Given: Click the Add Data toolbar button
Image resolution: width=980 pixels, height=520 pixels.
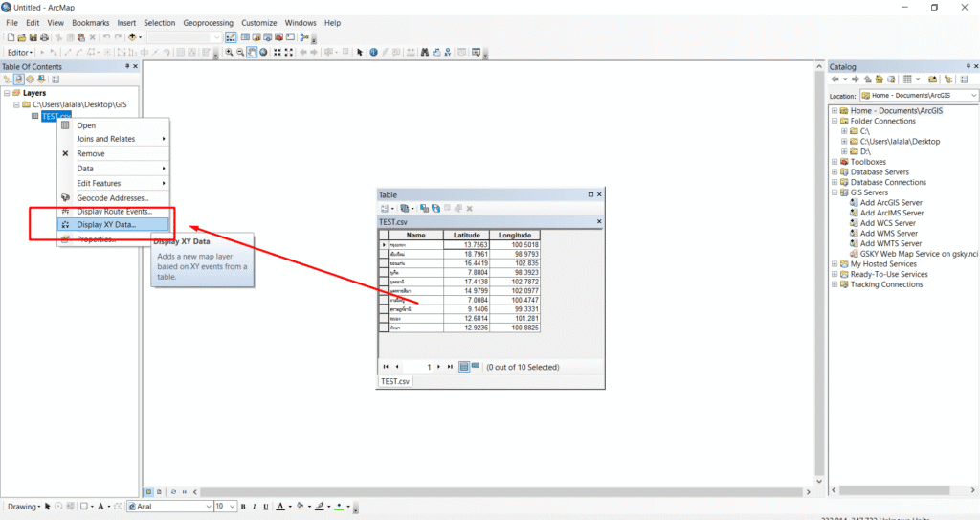Looking at the screenshot, I should click(x=132, y=37).
